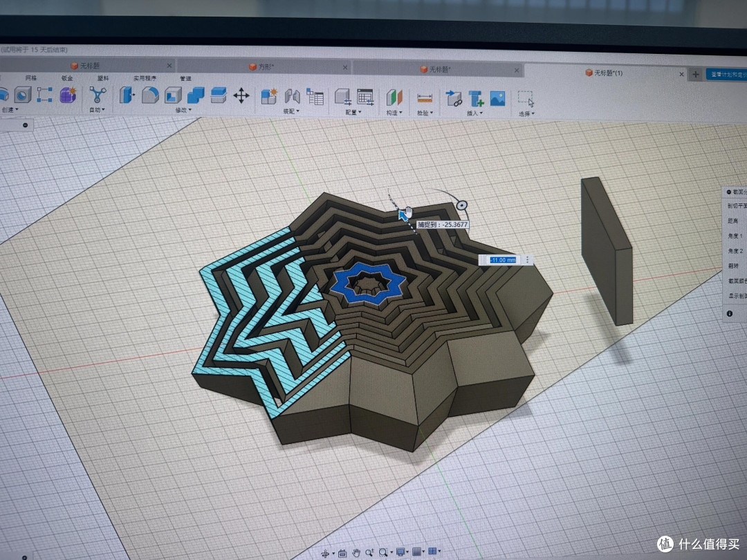
Task: Open the Viewports layout icon
Action: click(432, 550)
